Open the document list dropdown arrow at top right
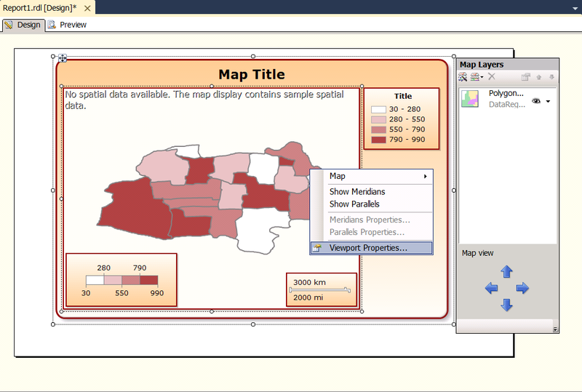Screen dimensions: 582x392 [x=575, y=8]
